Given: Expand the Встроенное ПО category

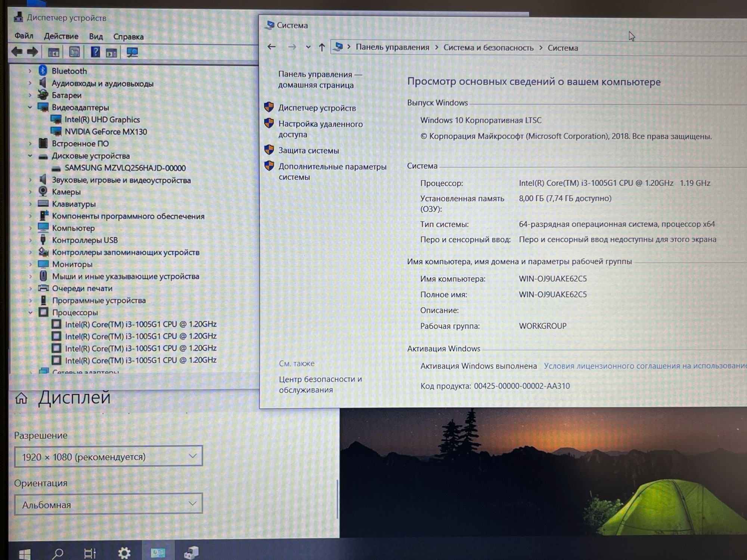Looking at the screenshot, I should (x=30, y=143).
